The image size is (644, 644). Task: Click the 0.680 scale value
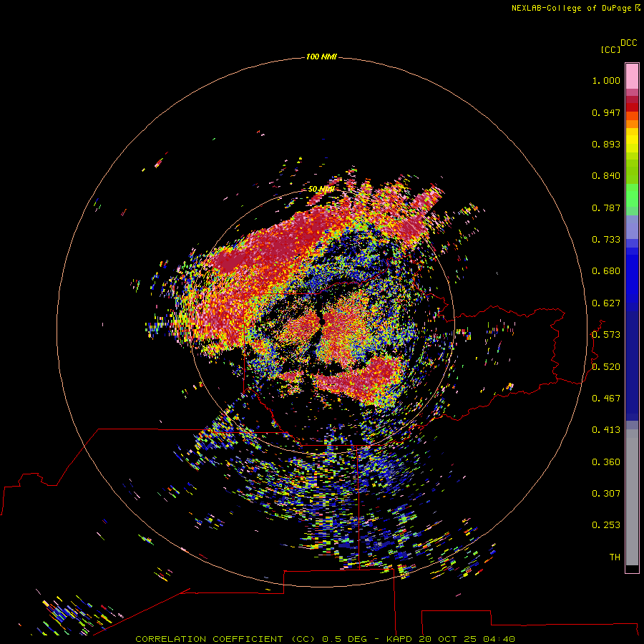coord(606,271)
